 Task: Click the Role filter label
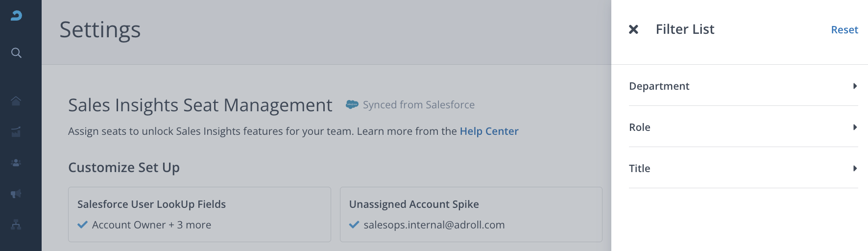640,127
